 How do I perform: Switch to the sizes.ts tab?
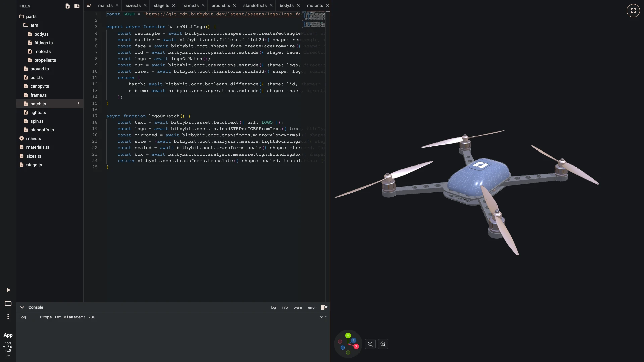[x=133, y=6]
